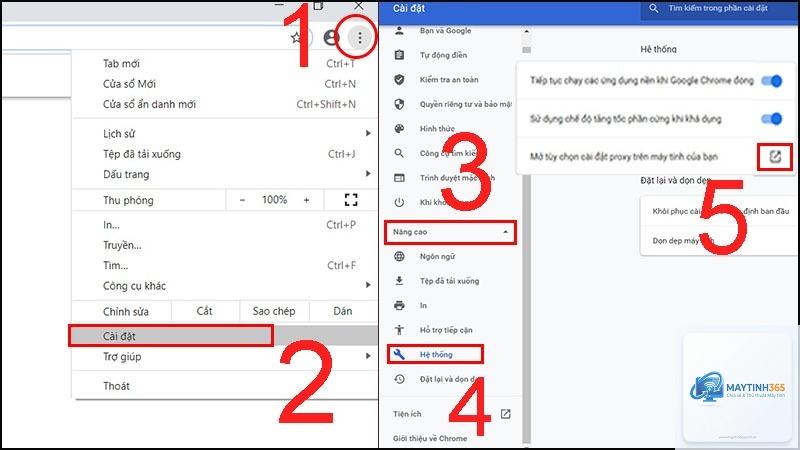The image size is (800, 450).
Task: Click the Bạn và Google person icon
Action: click(x=399, y=31)
